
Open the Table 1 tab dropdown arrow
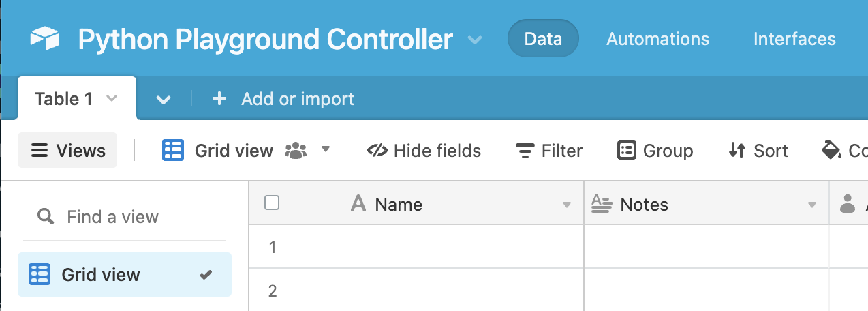tap(112, 99)
